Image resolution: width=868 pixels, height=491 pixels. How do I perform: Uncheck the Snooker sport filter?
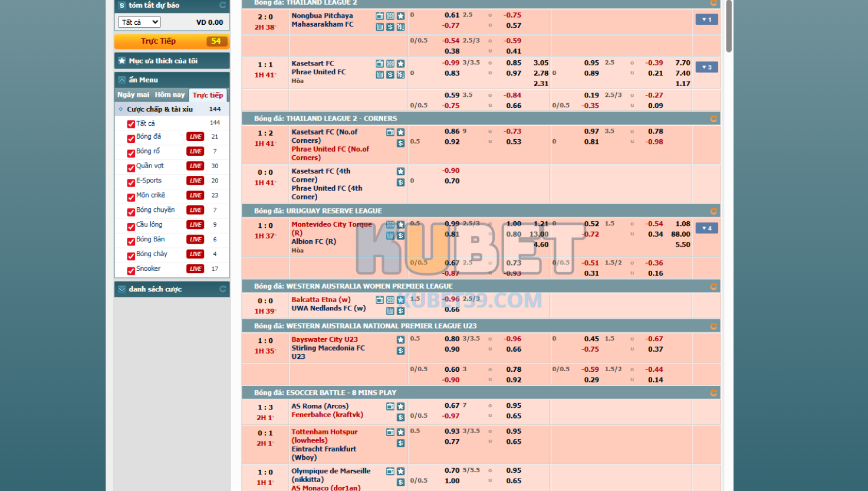click(131, 270)
